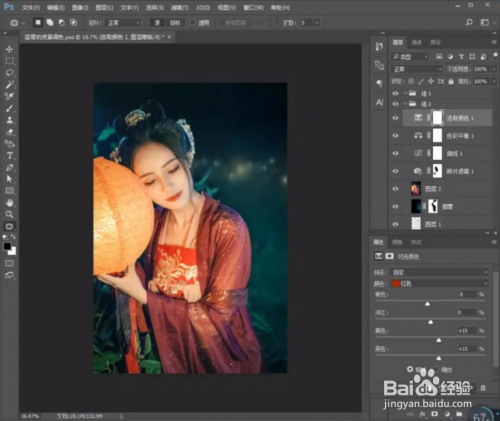Select the Zoom tool

pyautogui.click(x=9, y=214)
